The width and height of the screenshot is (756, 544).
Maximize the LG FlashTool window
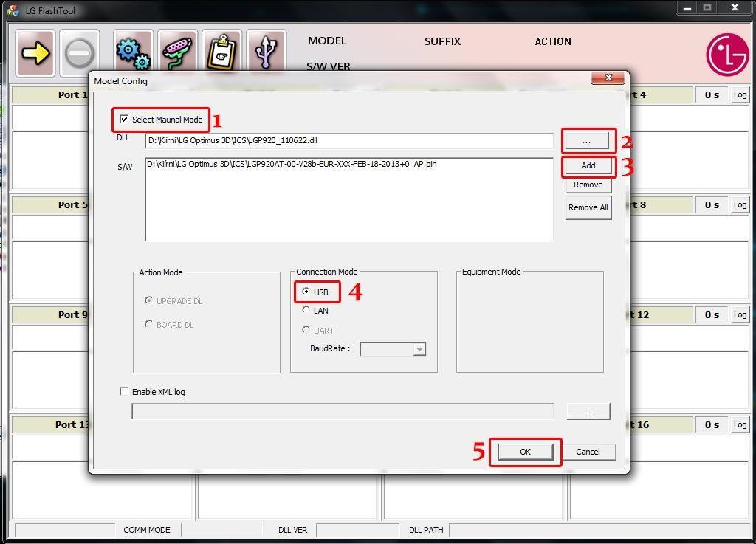[707, 8]
